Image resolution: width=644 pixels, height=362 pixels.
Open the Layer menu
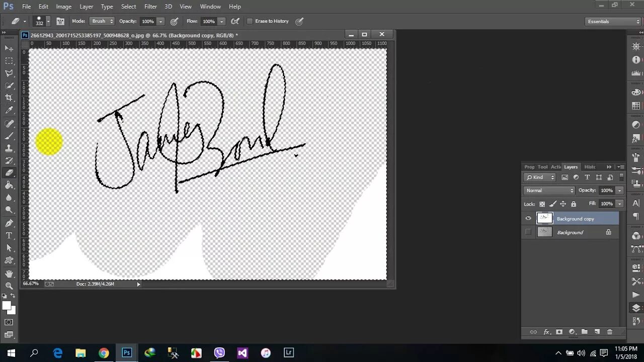(86, 7)
